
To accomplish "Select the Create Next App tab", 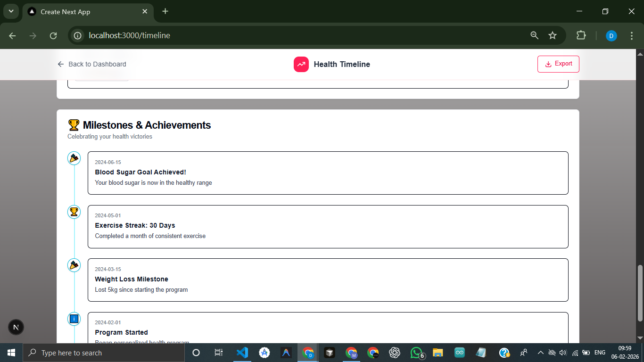I will (87, 12).
